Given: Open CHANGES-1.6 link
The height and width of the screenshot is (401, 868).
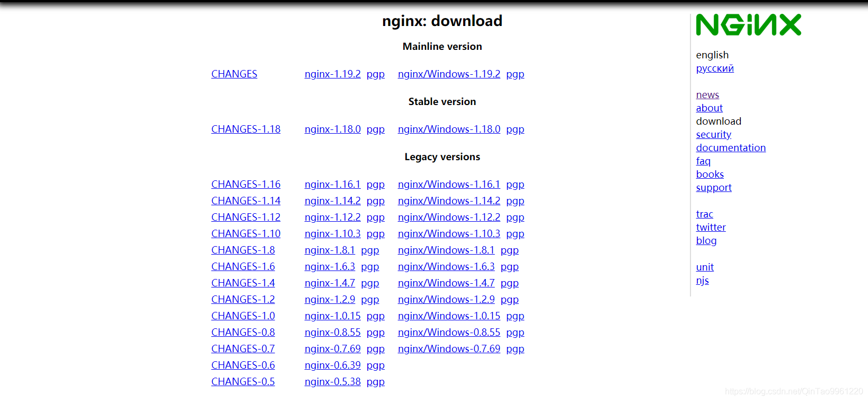Looking at the screenshot, I should point(243,267).
